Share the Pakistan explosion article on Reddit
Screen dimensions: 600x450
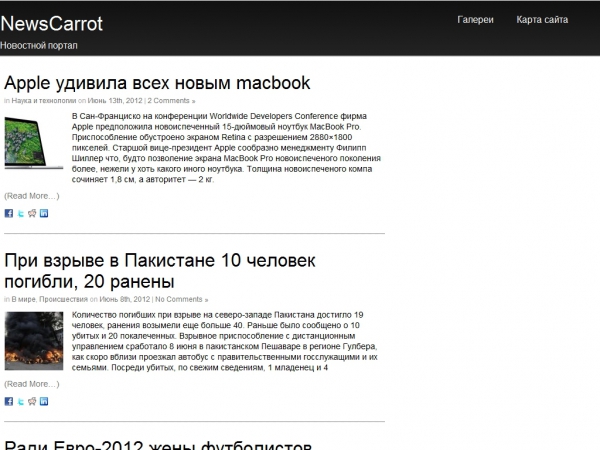pos(32,401)
